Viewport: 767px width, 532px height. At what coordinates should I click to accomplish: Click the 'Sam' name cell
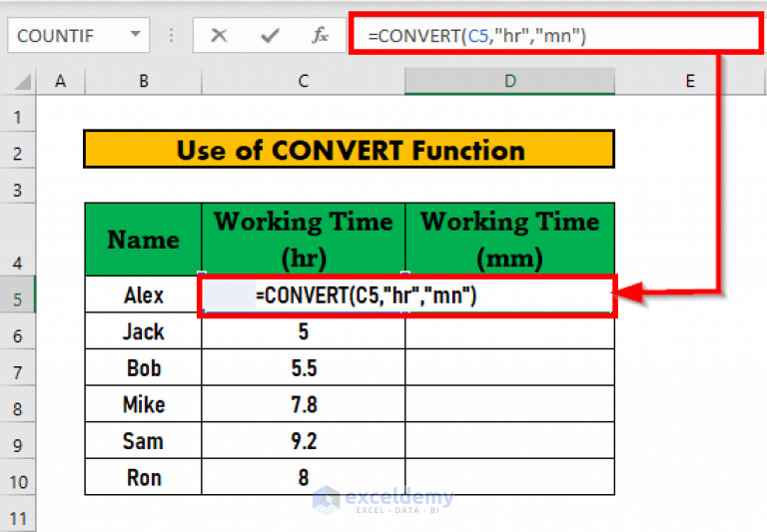point(144,441)
